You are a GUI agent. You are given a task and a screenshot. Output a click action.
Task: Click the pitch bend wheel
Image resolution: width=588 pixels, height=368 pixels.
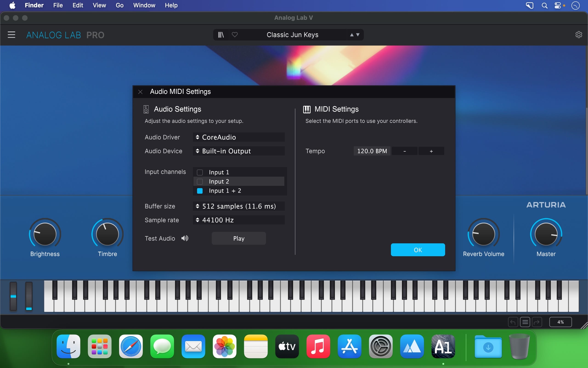pyautogui.click(x=13, y=296)
